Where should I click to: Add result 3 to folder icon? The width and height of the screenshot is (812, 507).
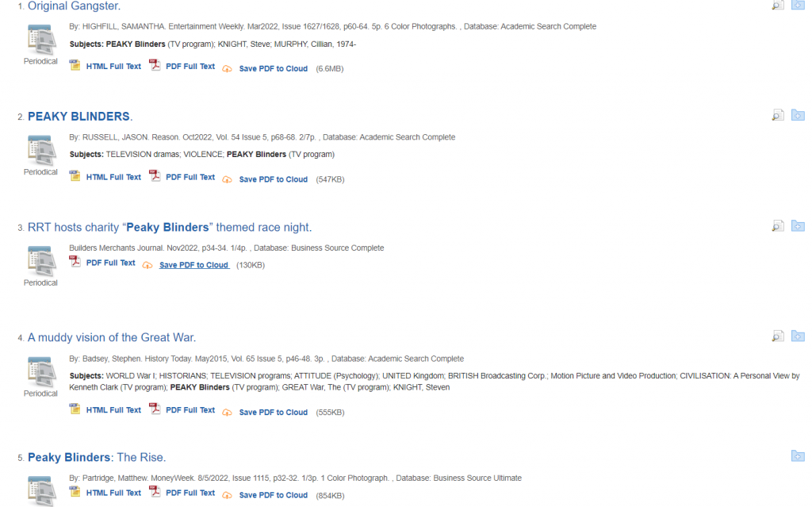click(x=798, y=226)
